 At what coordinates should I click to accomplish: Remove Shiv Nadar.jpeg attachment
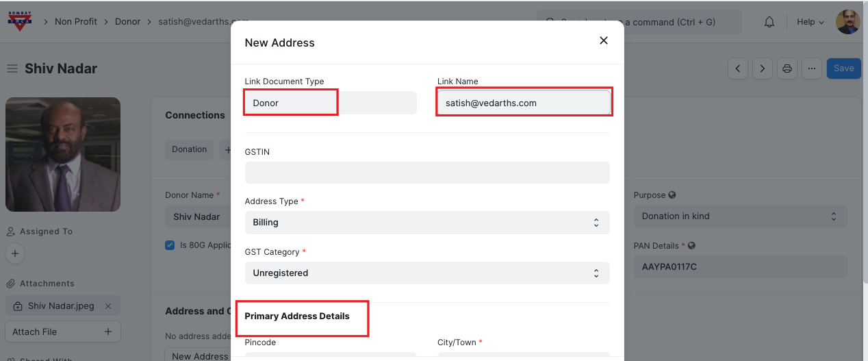tap(108, 306)
